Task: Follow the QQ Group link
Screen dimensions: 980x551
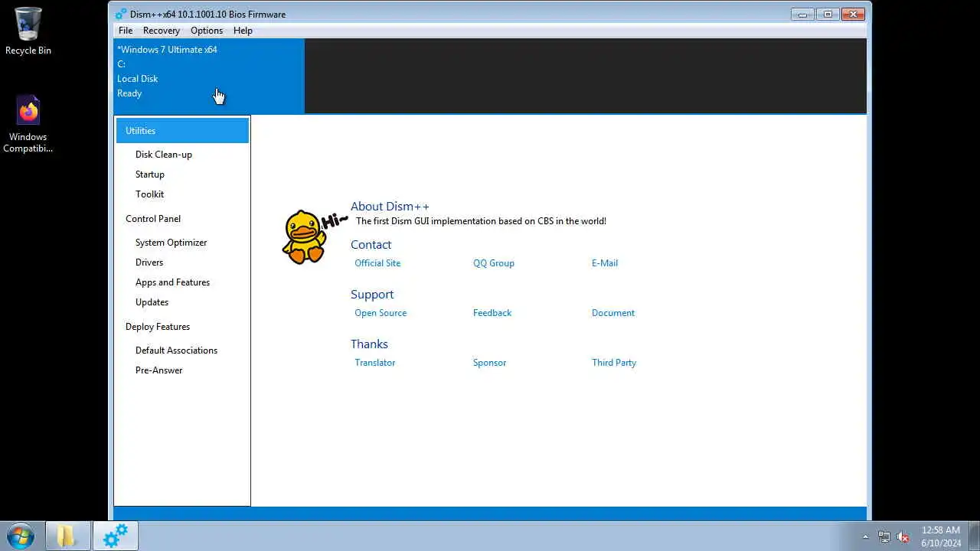Action: (x=494, y=263)
